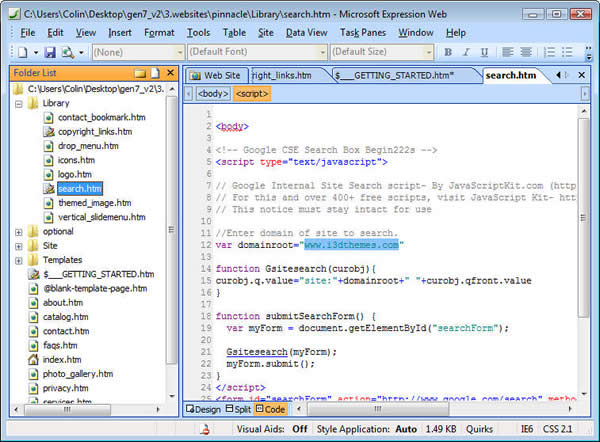
Task: Collapse the Library folder
Action: pyautogui.click(x=18, y=104)
